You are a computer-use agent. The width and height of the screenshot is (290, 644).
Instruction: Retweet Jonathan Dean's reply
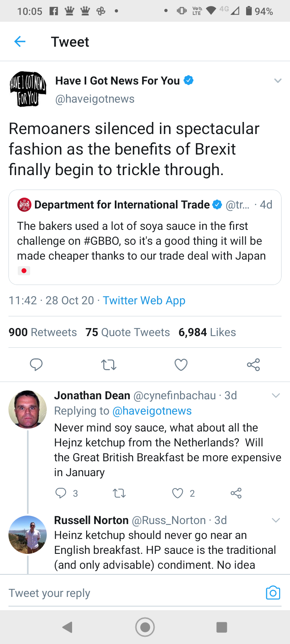click(119, 493)
